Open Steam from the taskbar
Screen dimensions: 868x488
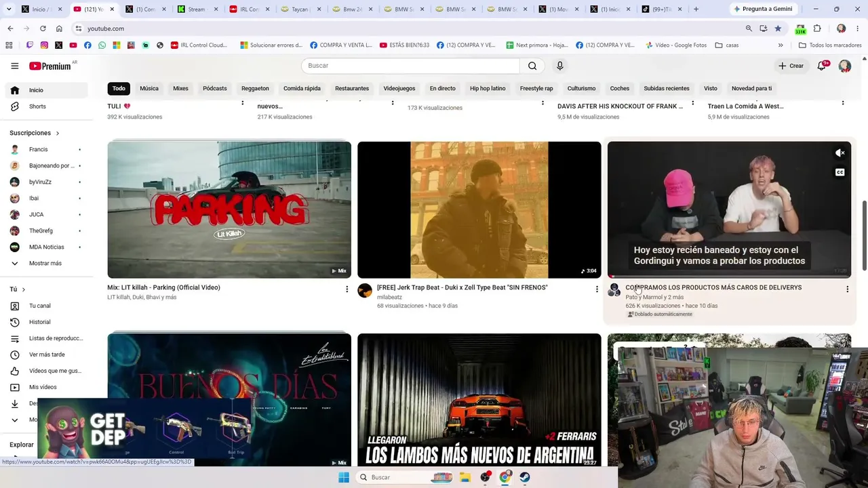(x=525, y=477)
